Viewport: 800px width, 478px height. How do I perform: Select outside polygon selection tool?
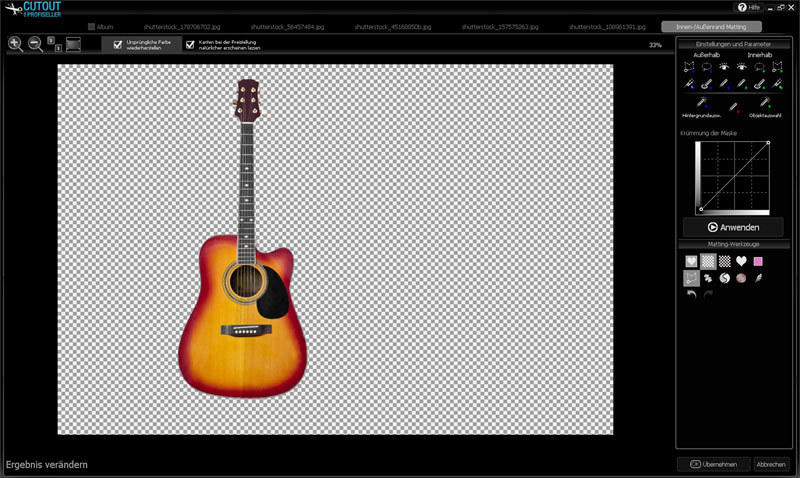[689, 67]
